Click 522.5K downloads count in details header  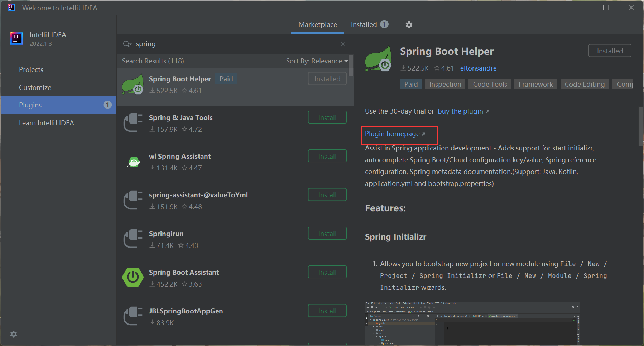click(415, 68)
